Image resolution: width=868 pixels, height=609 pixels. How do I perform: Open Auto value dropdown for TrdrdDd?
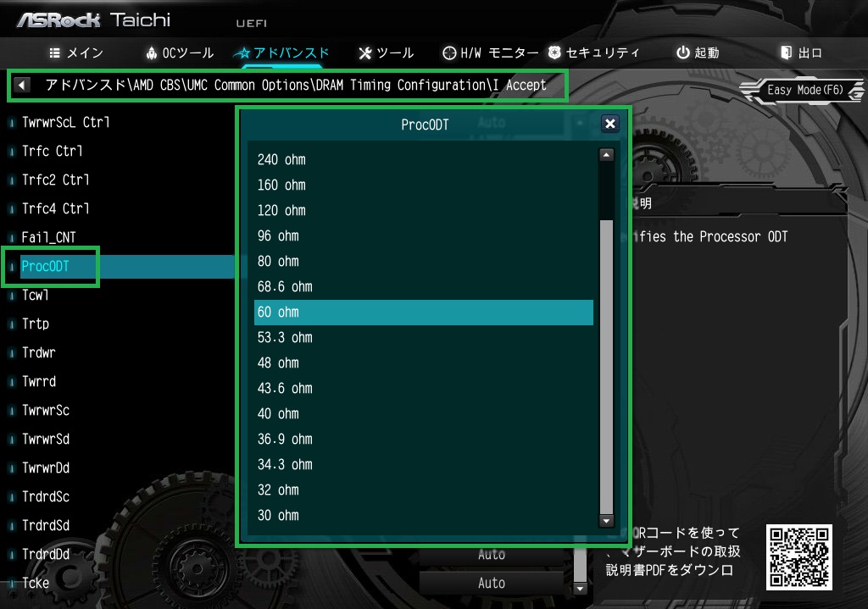(492, 556)
